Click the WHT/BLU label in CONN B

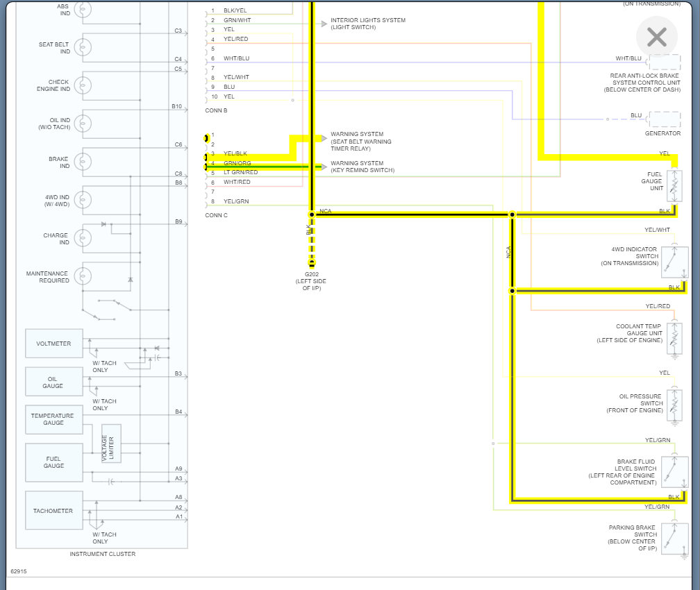[x=237, y=58]
